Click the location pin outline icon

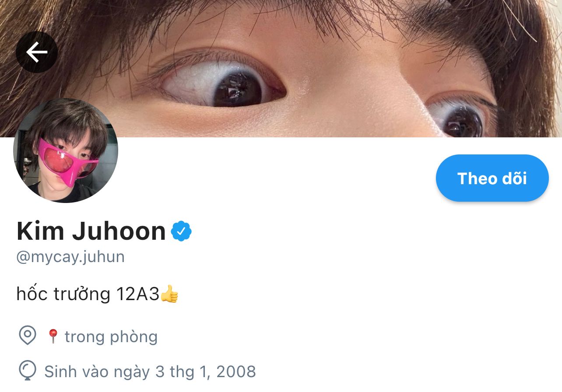click(28, 336)
